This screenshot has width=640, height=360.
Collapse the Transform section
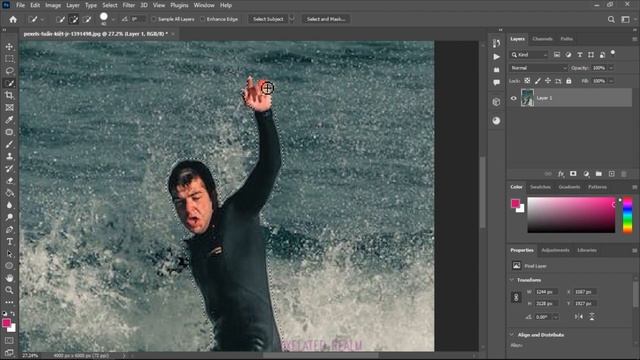[x=512, y=280]
